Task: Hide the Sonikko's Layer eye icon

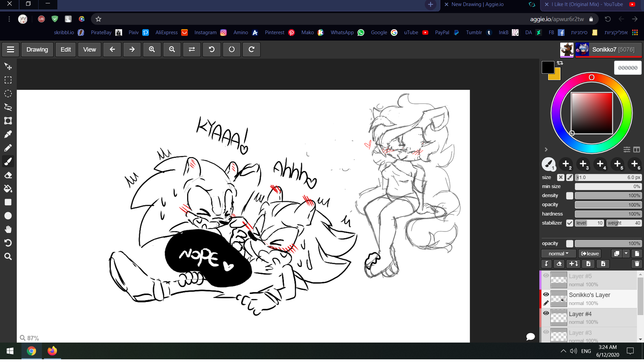Action: pyautogui.click(x=546, y=295)
